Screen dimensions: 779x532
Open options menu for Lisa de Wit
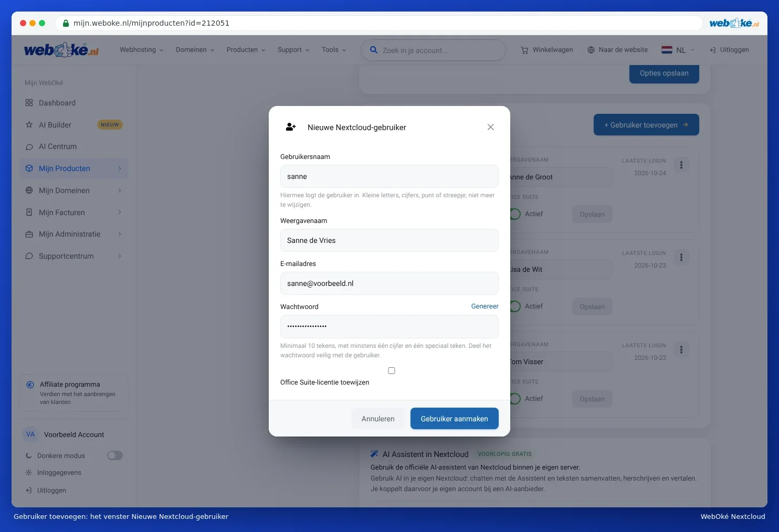tap(681, 257)
